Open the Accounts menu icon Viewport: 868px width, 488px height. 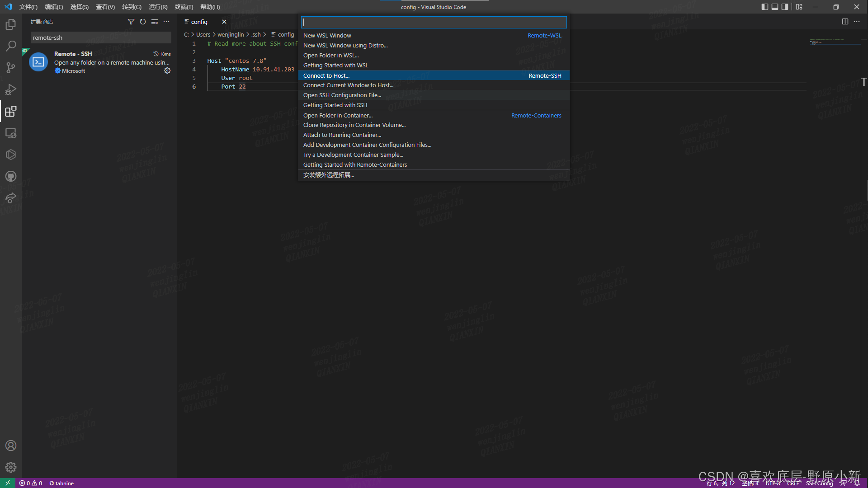point(11,446)
